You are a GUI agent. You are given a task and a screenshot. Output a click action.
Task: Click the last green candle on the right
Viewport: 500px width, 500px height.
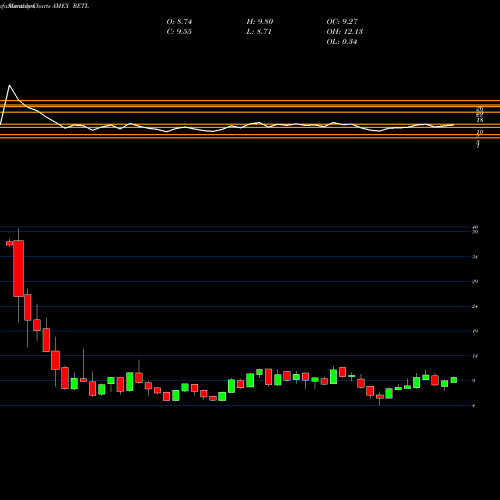point(454,380)
